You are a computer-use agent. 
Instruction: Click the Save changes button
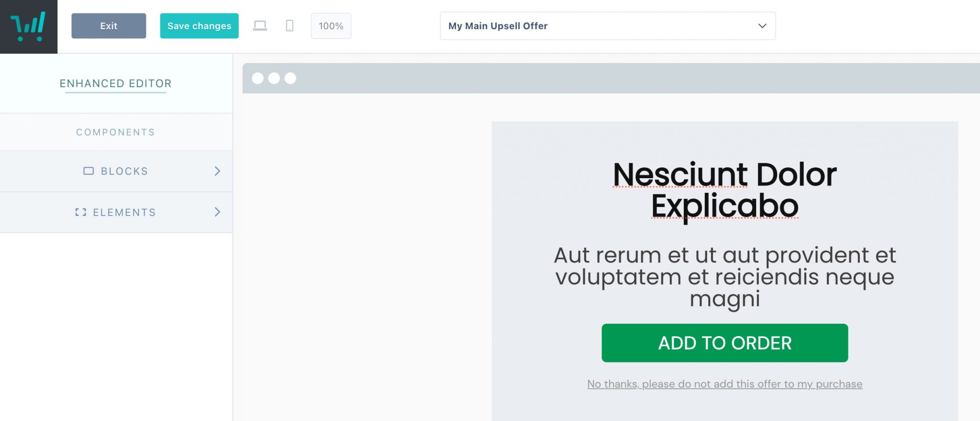(x=199, y=26)
